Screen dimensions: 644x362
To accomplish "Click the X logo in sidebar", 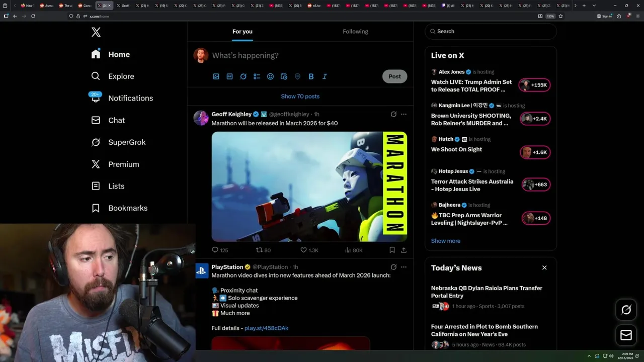I will pyautogui.click(x=96, y=32).
